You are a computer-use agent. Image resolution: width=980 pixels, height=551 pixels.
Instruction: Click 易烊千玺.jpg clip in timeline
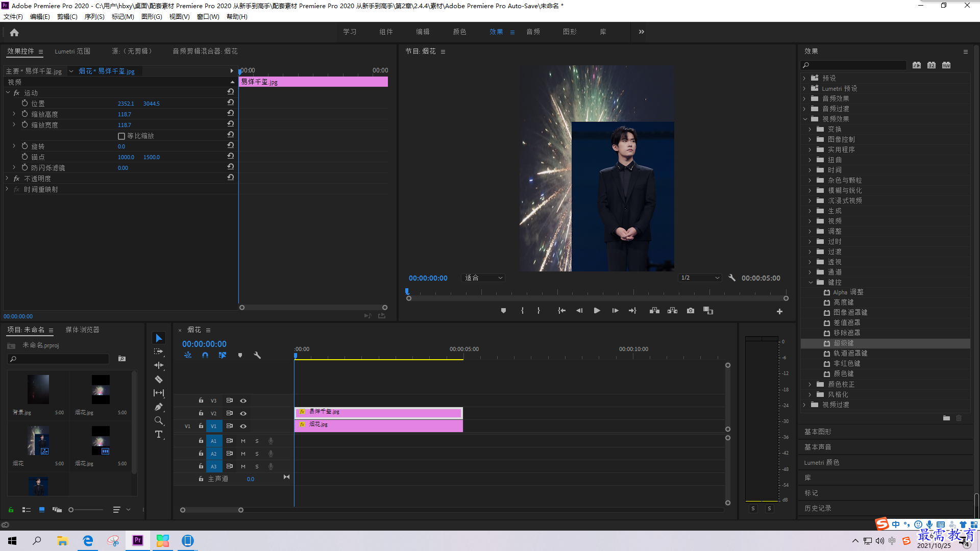(379, 412)
